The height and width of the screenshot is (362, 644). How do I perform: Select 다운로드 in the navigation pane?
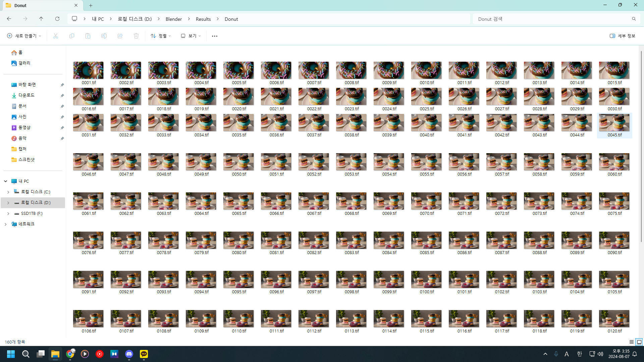tap(26, 95)
